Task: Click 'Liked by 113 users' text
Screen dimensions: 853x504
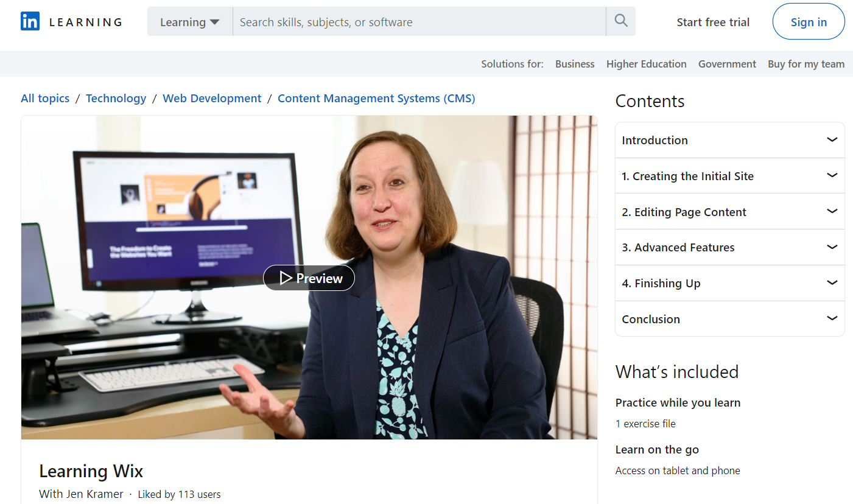Action: (179, 494)
